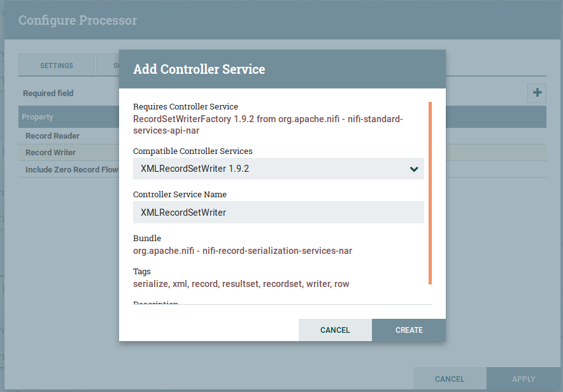Screen dimensions: 563x392
Task: Click the Add Controller Service title bar
Action: pos(281,69)
